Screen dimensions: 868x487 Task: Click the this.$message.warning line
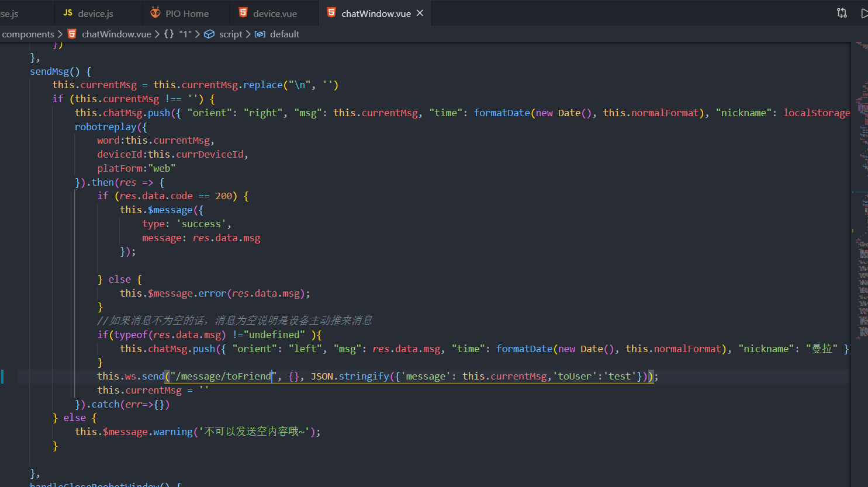[x=198, y=432]
